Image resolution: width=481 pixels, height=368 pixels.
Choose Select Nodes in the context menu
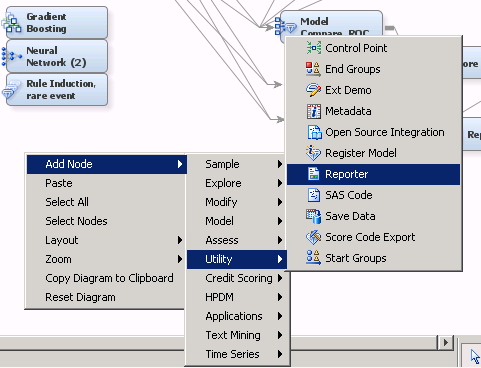click(106, 221)
